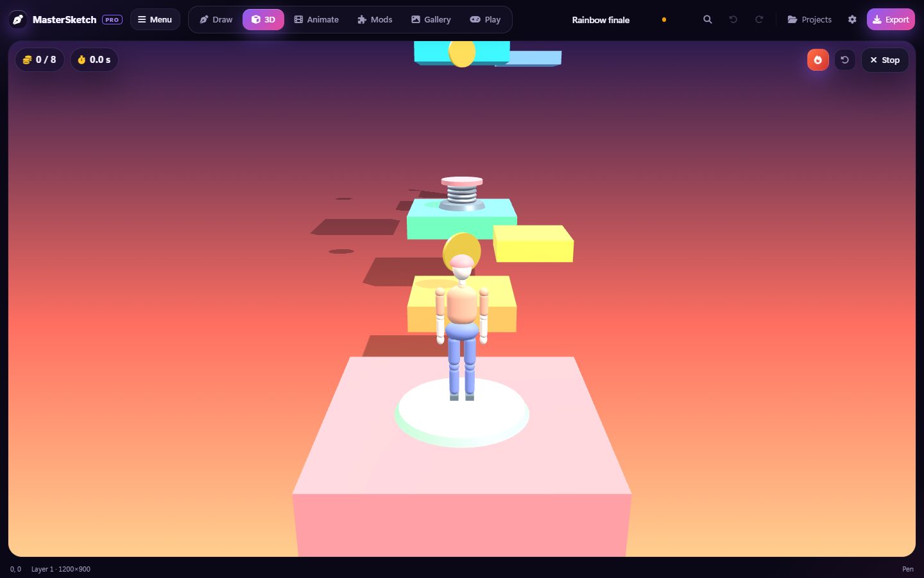This screenshot has height=578, width=924.
Task: Open the Menu button
Action: coord(155,19)
